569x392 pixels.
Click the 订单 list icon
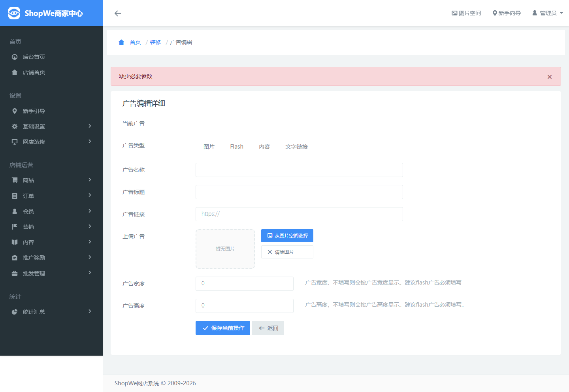point(15,196)
